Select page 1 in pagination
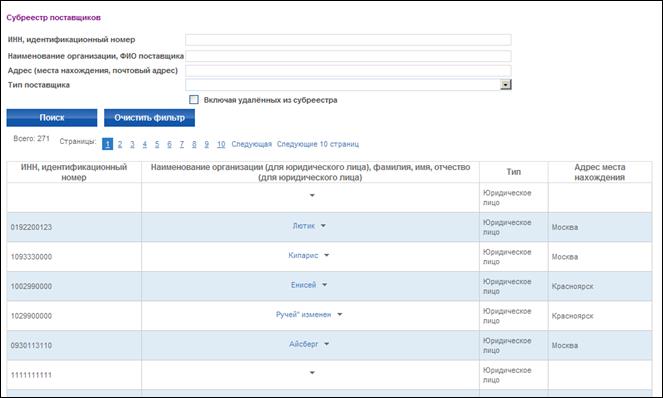The image size is (663, 398). 107,144
